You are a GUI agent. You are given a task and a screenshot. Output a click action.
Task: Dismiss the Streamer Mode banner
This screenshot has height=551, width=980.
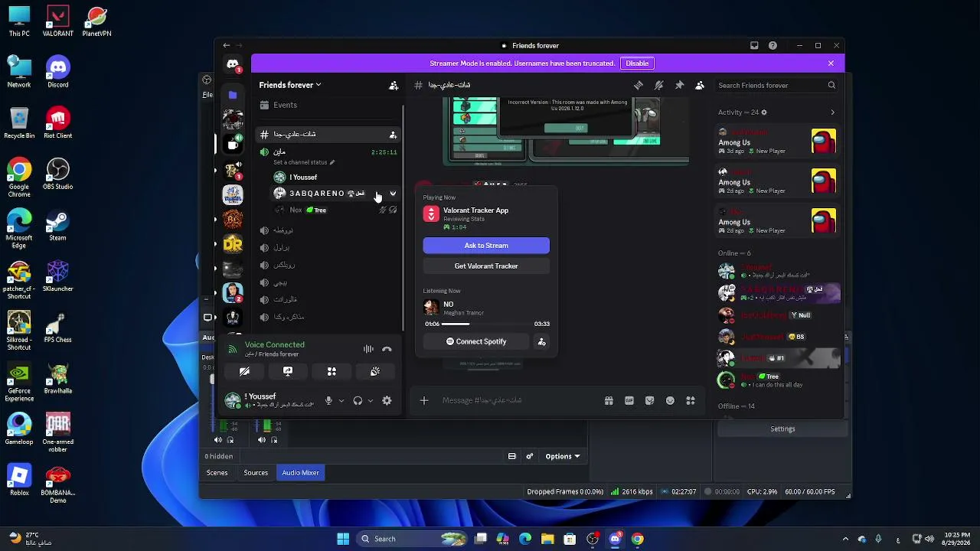click(831, 64)
